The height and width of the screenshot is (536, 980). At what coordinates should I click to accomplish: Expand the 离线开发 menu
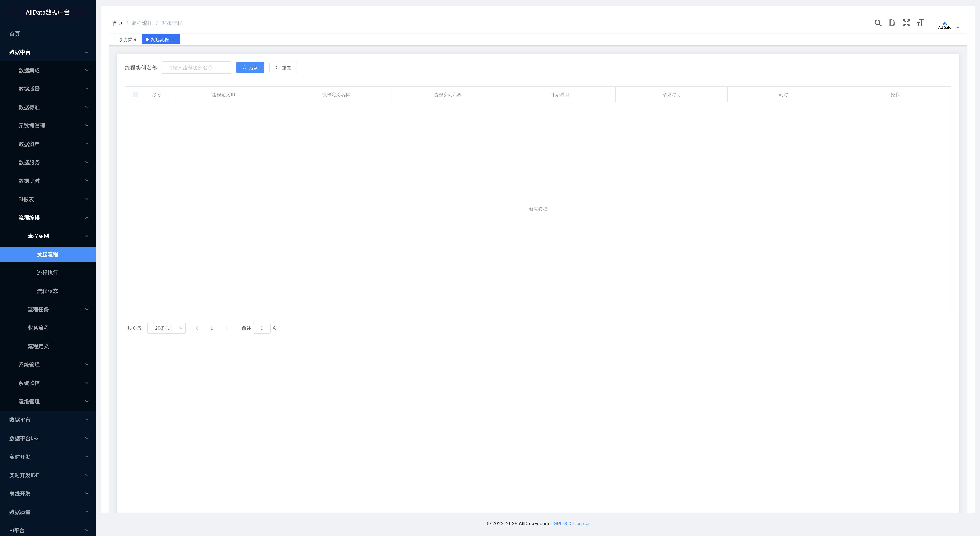pyautogui.click(x=48, y=494)
